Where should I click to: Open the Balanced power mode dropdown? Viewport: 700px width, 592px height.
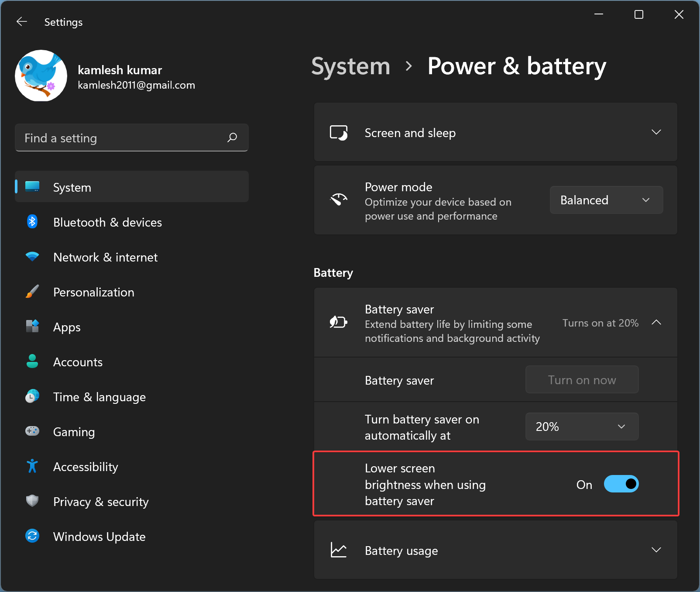click(x=606, y=200)
